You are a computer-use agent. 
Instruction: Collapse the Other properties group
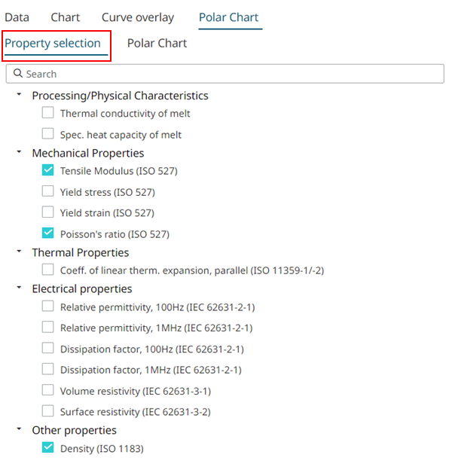[x=18, y=429]
